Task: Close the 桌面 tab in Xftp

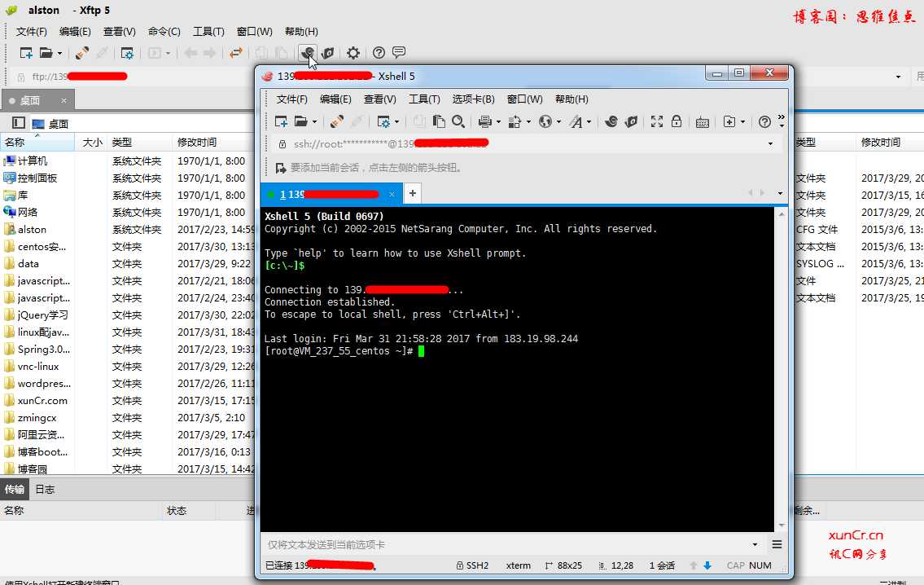Action: tap(63, 101)
